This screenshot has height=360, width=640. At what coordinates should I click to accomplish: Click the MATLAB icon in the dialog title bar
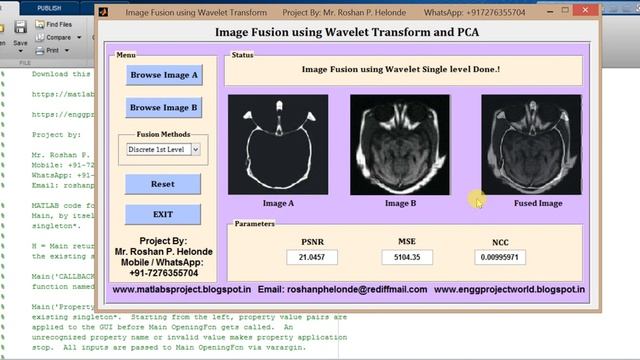point(104,12)
